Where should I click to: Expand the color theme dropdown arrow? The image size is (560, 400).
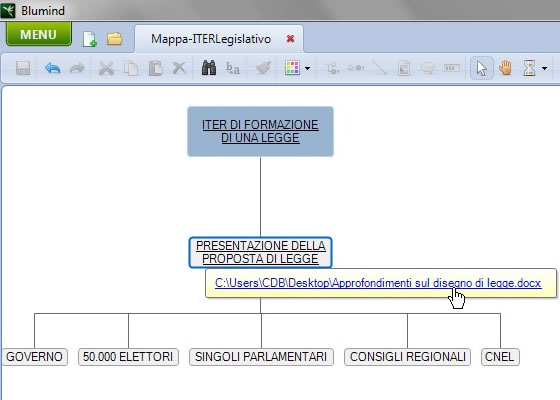[307, 68]
